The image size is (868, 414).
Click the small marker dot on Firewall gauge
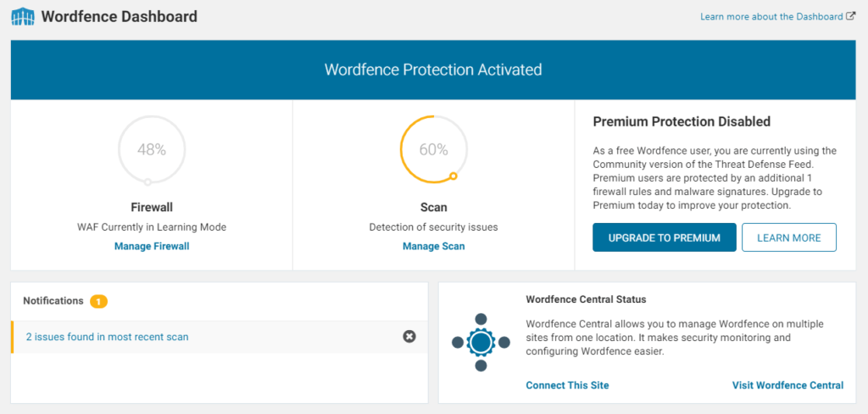pos(147,182)
